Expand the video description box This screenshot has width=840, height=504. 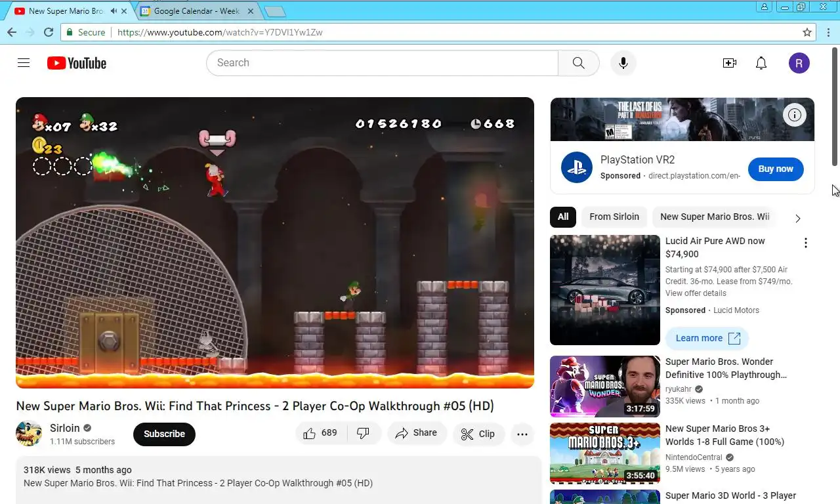(x=278, y=480)
